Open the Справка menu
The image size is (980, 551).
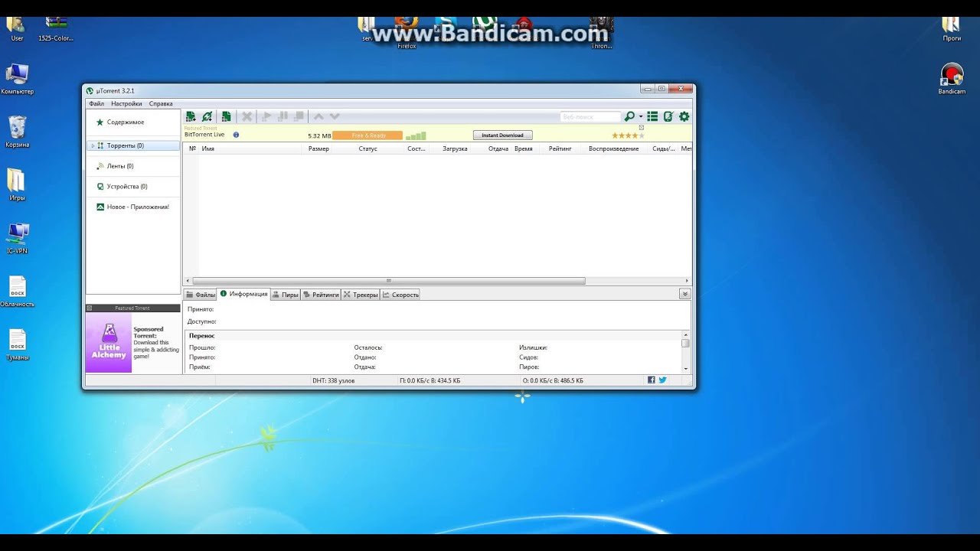[161, 103]
